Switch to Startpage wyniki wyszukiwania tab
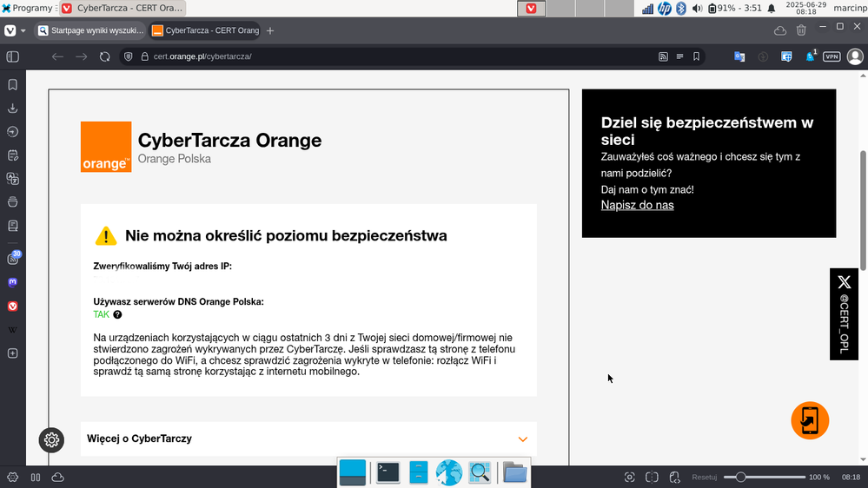Image resolution: width=868 pixels, height=488 pixels. (90, 30)
